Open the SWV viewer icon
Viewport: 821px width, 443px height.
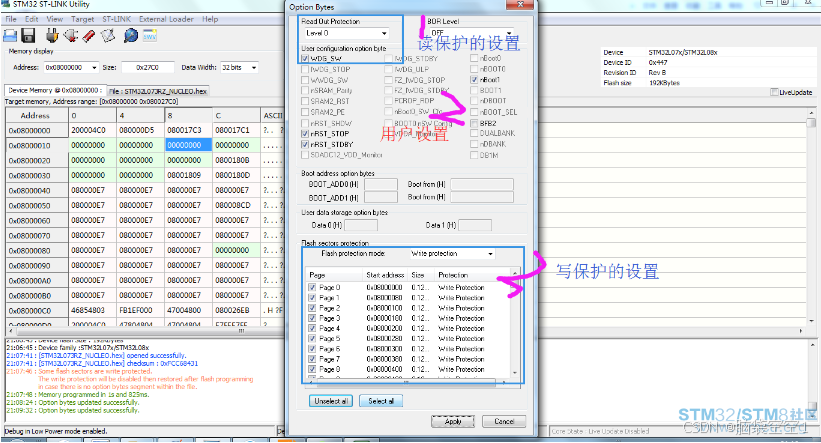coord(150,36)
